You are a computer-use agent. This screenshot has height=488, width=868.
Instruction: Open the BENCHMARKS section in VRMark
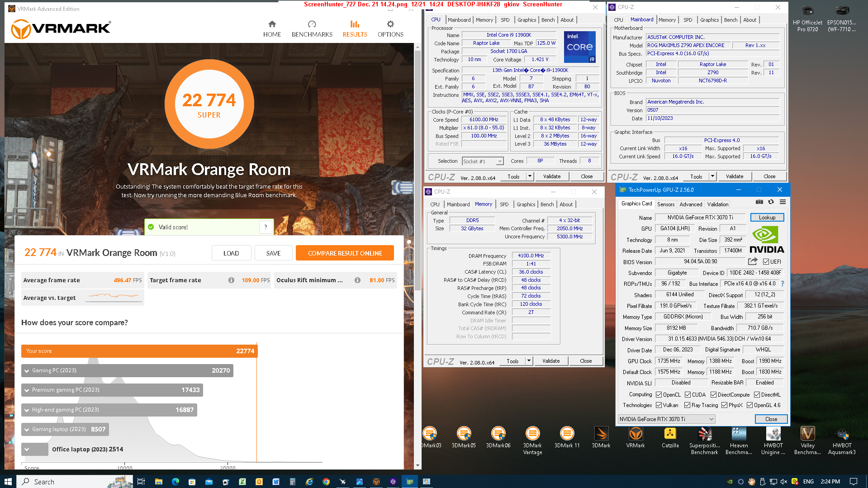[x=312, y=29]
